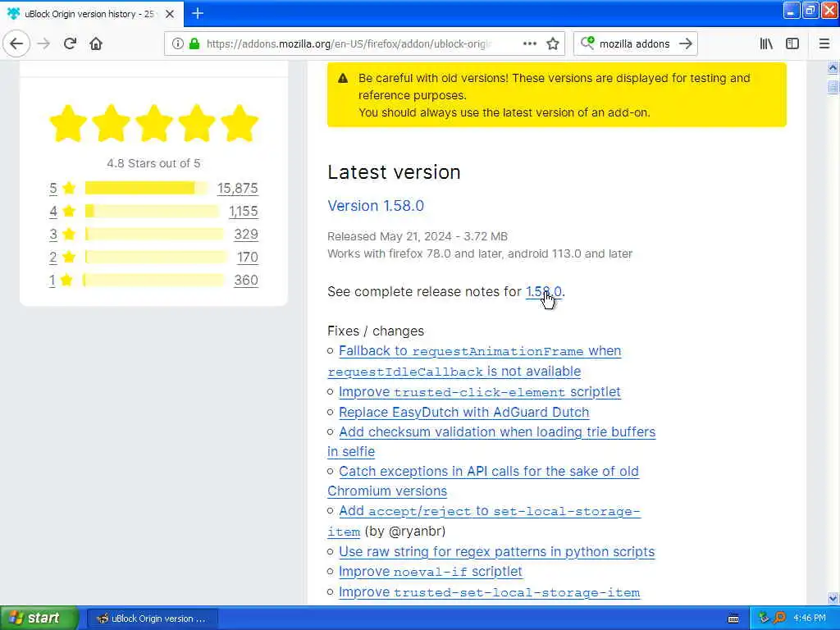The width and height of the screenshot is (840, 630).
Task: Click the 5-star rating bar
Action: [146, 188]
